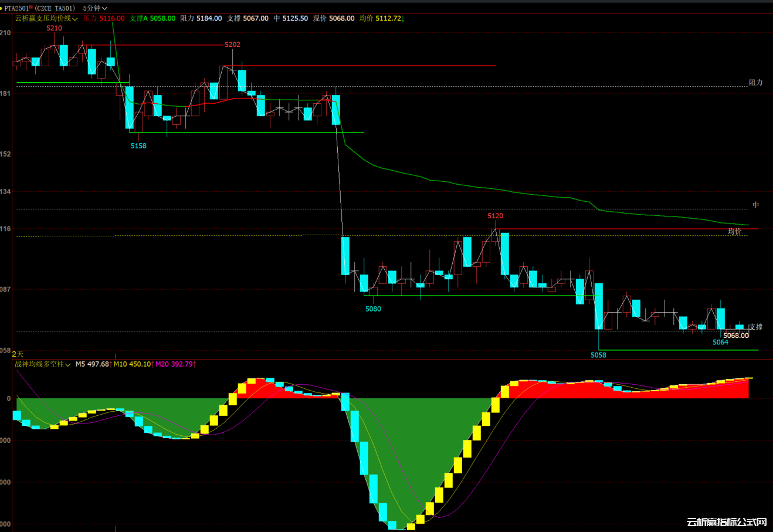Click the 阻力 5184.00 readout
773x532 pixels.
(x=201, y=18)
